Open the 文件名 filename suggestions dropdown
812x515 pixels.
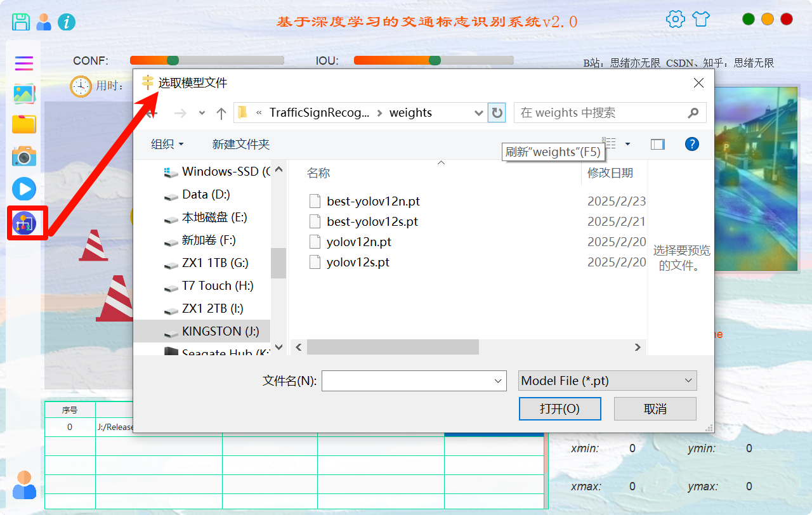coord(498,381)
